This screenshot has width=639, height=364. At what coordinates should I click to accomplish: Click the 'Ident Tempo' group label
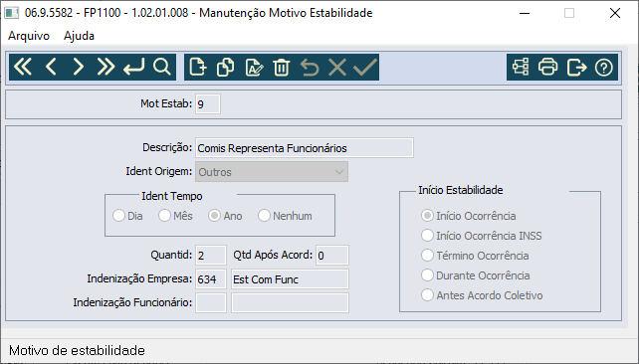tap(172, 196)
